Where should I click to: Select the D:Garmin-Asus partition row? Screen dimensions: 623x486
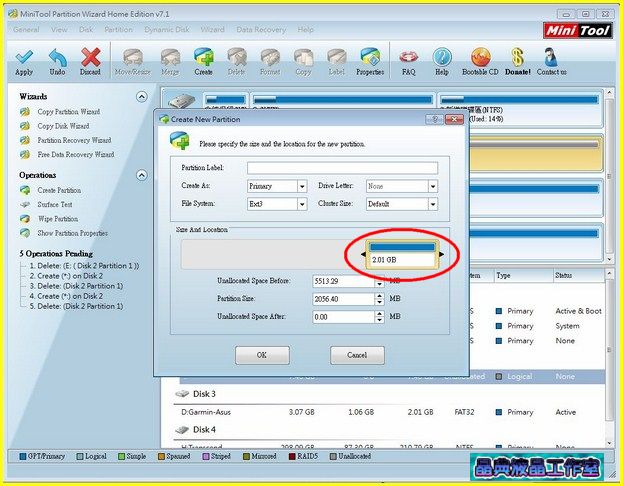tap(389, 412)
